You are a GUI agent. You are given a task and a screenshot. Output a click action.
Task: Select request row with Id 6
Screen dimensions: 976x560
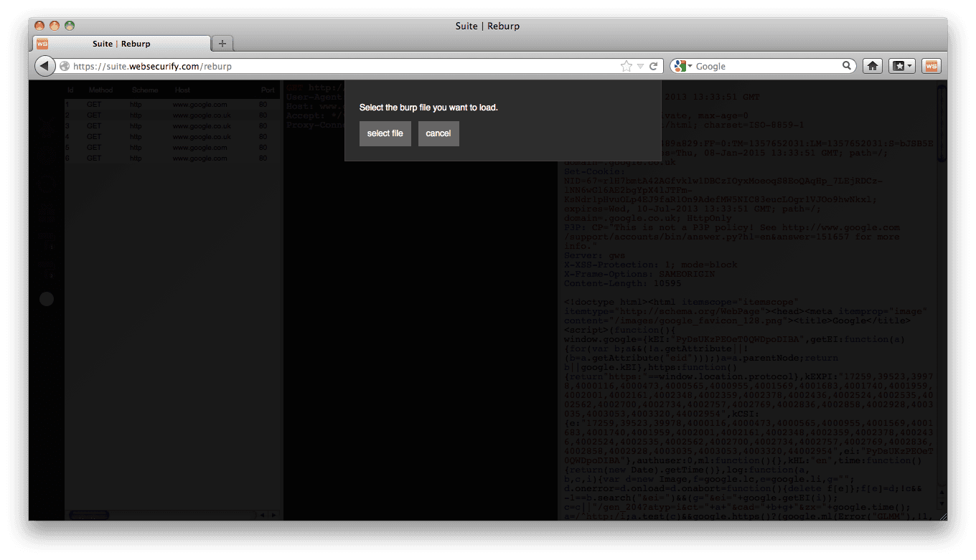pos(172,158)
